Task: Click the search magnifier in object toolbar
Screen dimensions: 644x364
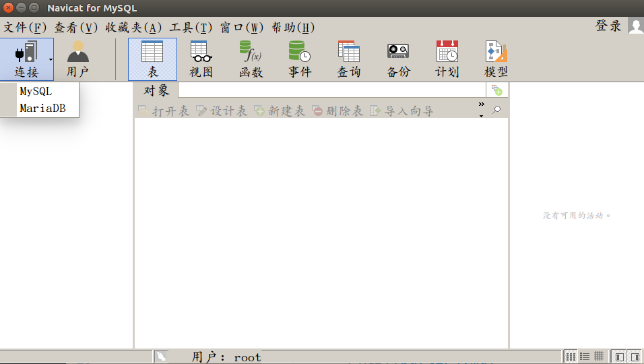Action: [x=496, y=110]
